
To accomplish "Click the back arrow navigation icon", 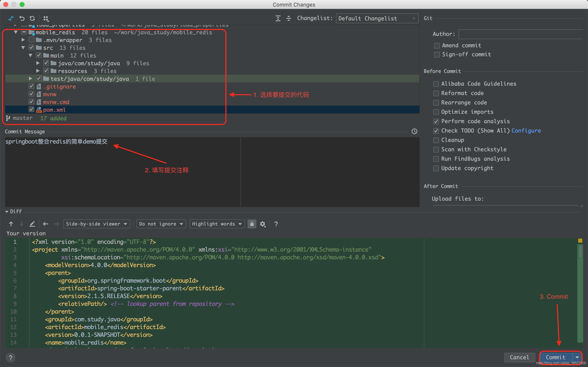I will (46, 224).
